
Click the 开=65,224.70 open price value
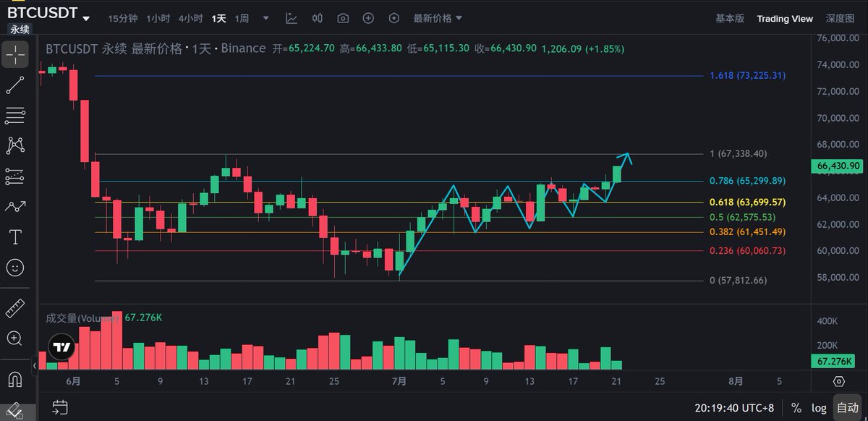pyautogui.click(x=304, y=48)
